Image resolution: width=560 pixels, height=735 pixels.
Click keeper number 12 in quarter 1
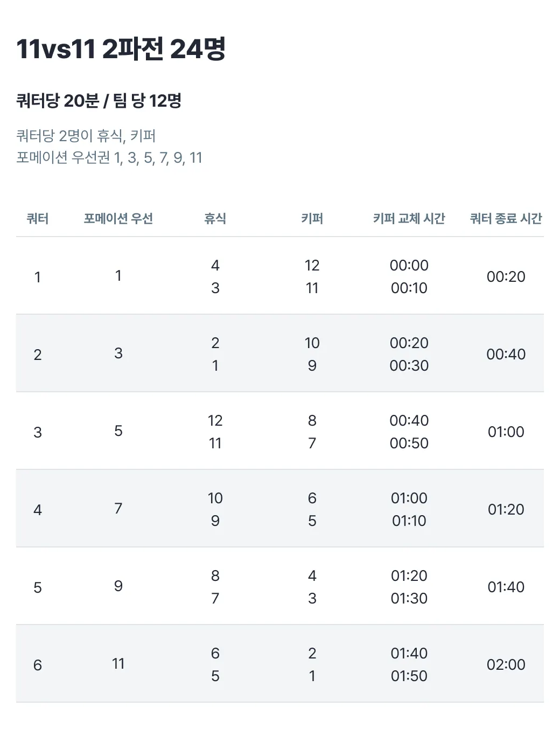pyautogui.click(x=312, y=265)
